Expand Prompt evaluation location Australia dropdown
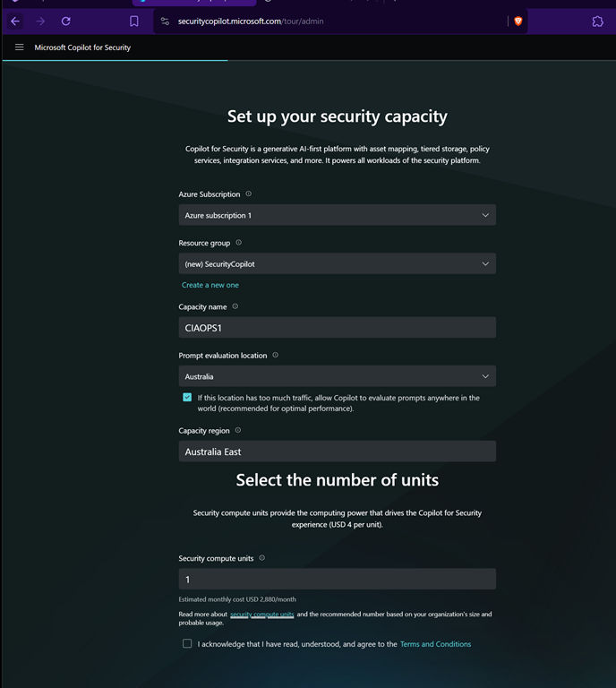Screen dimensions: 616x688 (x=337, y=376)
